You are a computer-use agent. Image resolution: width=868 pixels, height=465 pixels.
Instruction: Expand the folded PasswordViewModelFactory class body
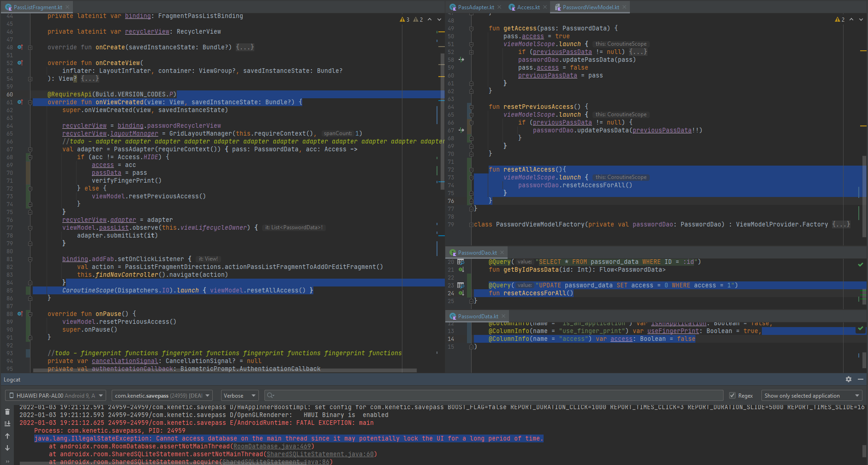click(841, 224)
